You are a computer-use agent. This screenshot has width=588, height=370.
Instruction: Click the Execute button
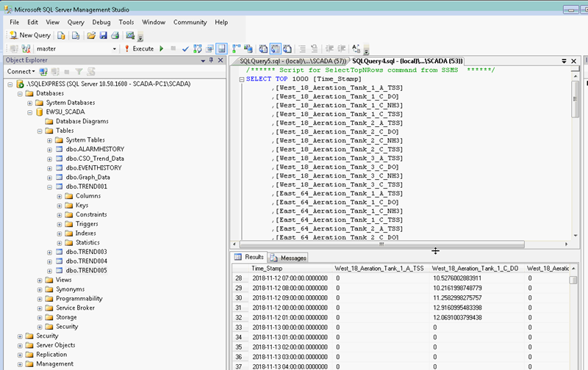tap(139, 48)
